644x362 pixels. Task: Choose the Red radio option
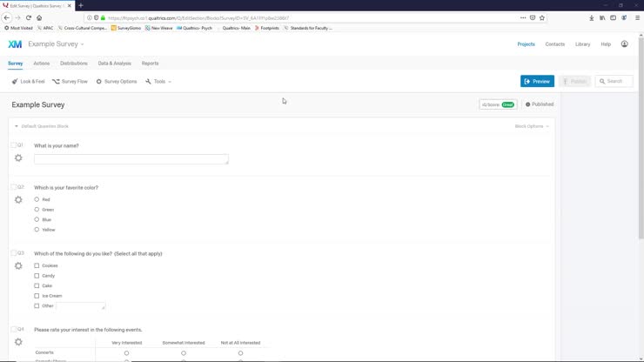[x=37, y=199]
